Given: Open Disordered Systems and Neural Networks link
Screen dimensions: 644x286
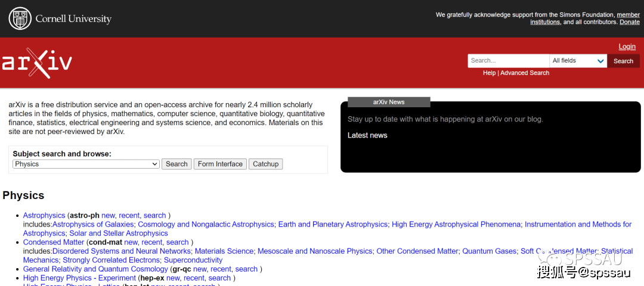Looking at the screenshot, I should [122, 251].
